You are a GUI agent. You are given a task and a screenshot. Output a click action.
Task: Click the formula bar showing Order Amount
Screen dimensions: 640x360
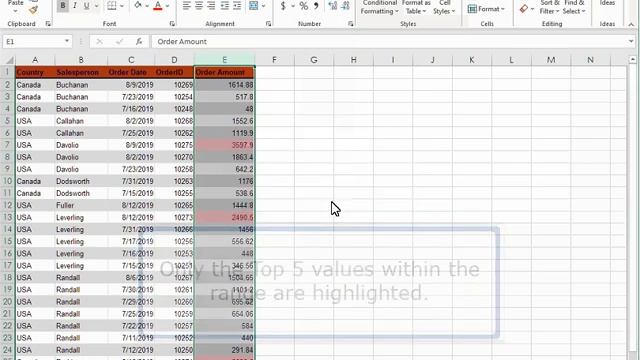point(389,42)
